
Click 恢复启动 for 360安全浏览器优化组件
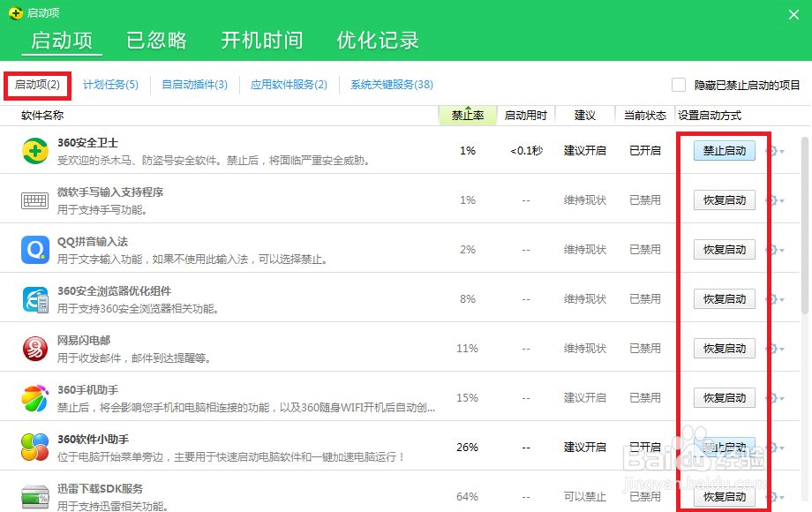(x=725, y=299)
